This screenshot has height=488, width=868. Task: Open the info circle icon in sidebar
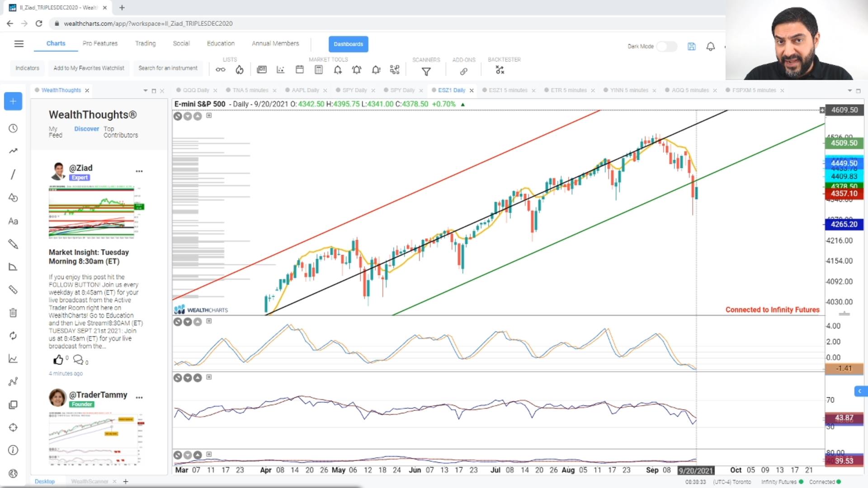click(13, 450)
